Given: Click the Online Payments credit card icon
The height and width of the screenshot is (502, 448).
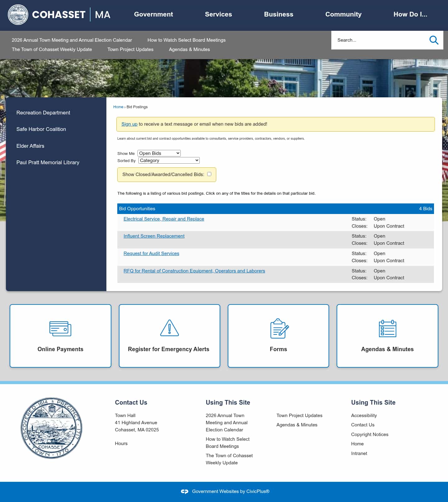Looking at the screenshot, I should tap(60, 329).
